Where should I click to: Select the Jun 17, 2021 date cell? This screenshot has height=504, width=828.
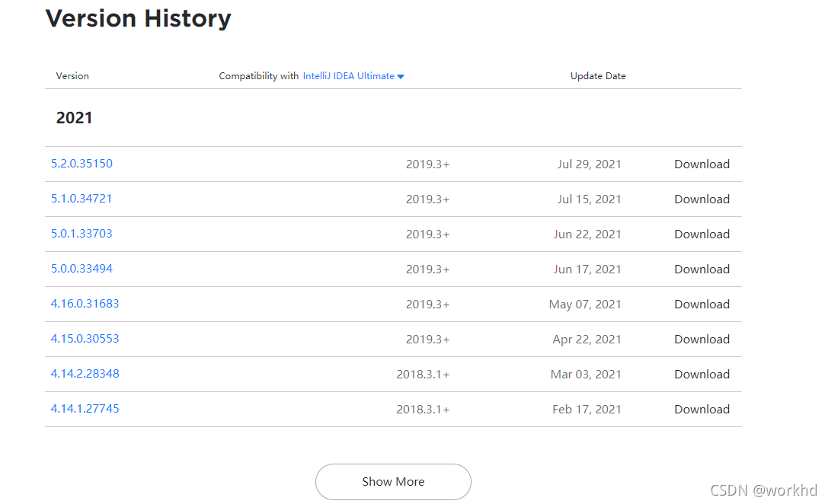pyautogui.click(x=587, y=270)
